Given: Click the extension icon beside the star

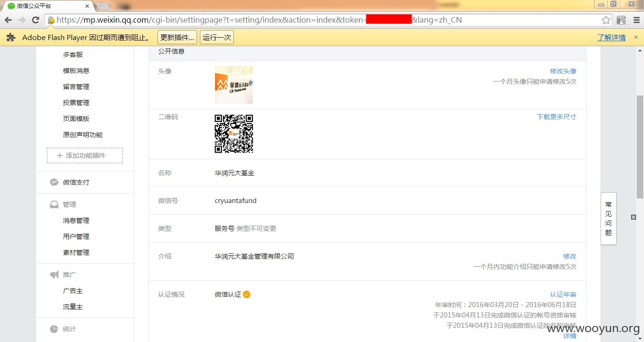Looking at the screenshot, I should [x=621, y=20].
